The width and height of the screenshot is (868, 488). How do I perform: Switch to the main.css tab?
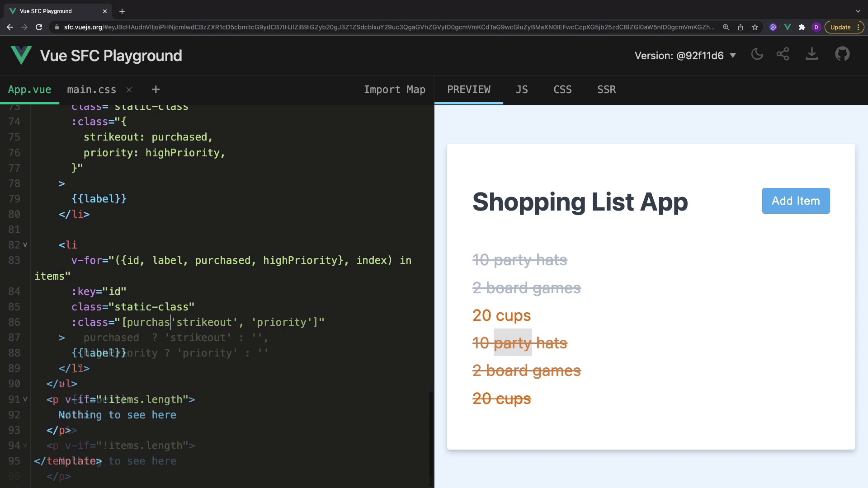click(x=91, y=90)
